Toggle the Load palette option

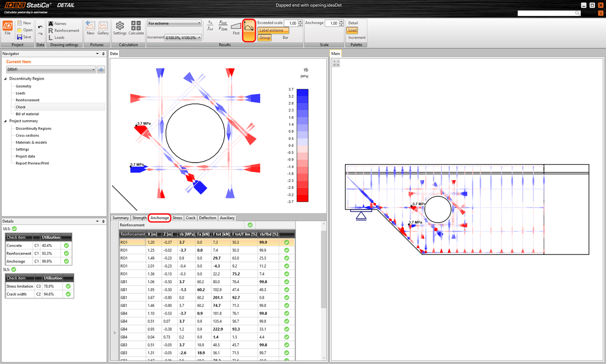352,30
